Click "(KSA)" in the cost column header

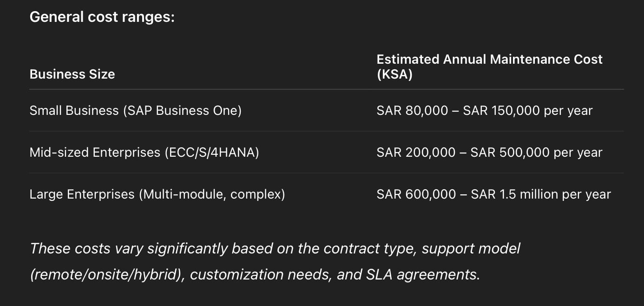(394, 74)
